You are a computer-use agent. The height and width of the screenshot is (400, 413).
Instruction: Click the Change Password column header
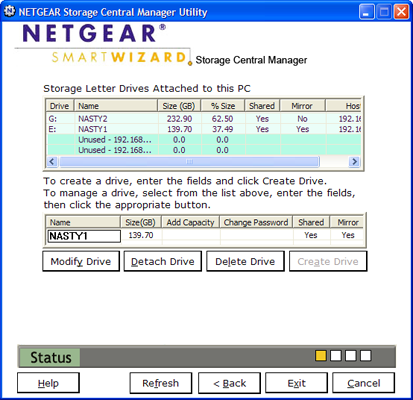click(x=256, y=222)
